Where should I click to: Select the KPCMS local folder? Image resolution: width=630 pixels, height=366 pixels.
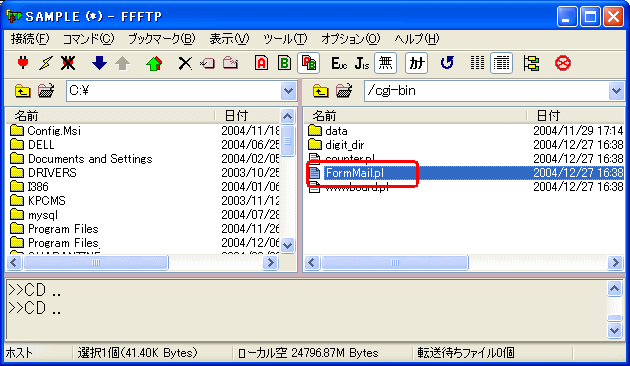[x=47, y=201]
